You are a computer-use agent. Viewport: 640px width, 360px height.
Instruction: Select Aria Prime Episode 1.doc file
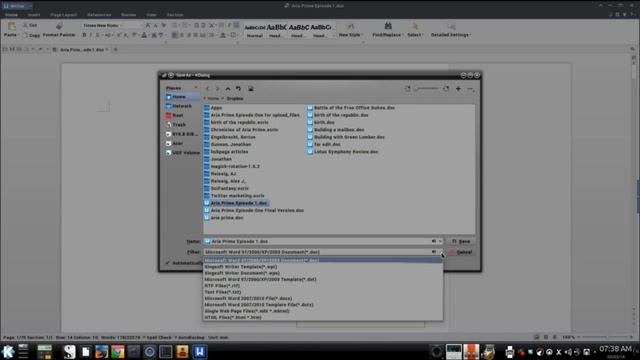[236, 203]
